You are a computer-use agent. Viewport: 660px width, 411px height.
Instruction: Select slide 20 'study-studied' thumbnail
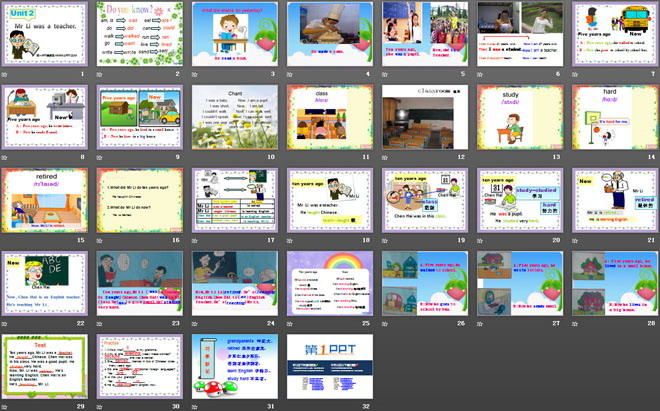pyautogui.click(x=520, y=200)
